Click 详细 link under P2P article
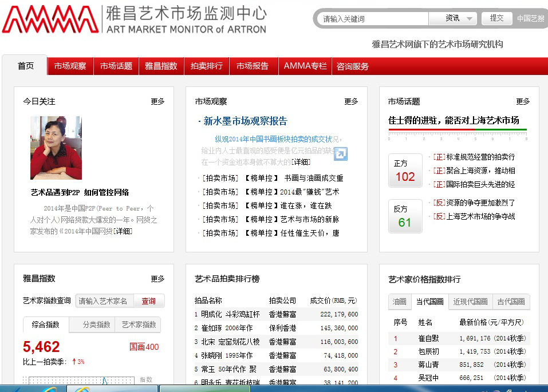Image resolution: width=548 pixels, height=392 pixels. coord(124,231)
